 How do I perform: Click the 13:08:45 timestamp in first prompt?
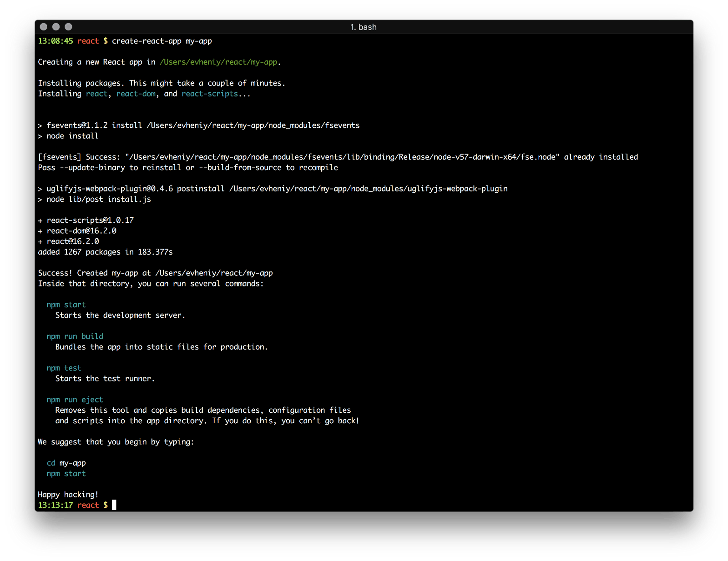[x=56, y=41]
